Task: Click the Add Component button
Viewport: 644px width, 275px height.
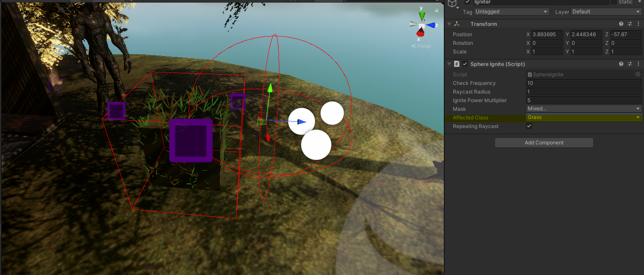Action: pyautogui.click(x=544, y=143)
